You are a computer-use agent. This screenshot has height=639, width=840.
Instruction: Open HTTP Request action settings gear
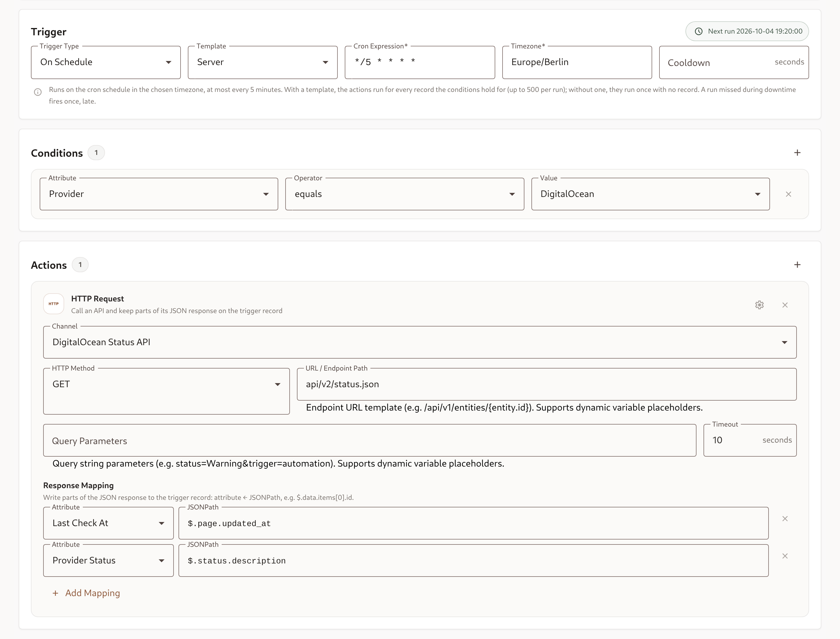[759, 305]
